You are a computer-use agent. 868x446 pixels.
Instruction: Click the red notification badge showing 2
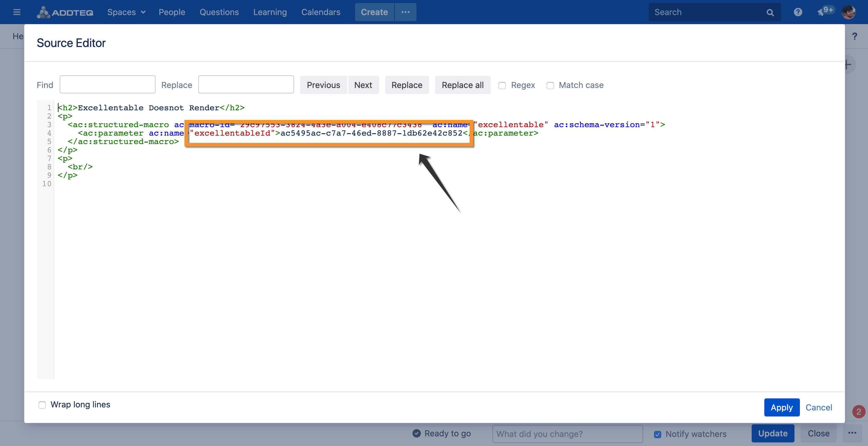point(858,412)
